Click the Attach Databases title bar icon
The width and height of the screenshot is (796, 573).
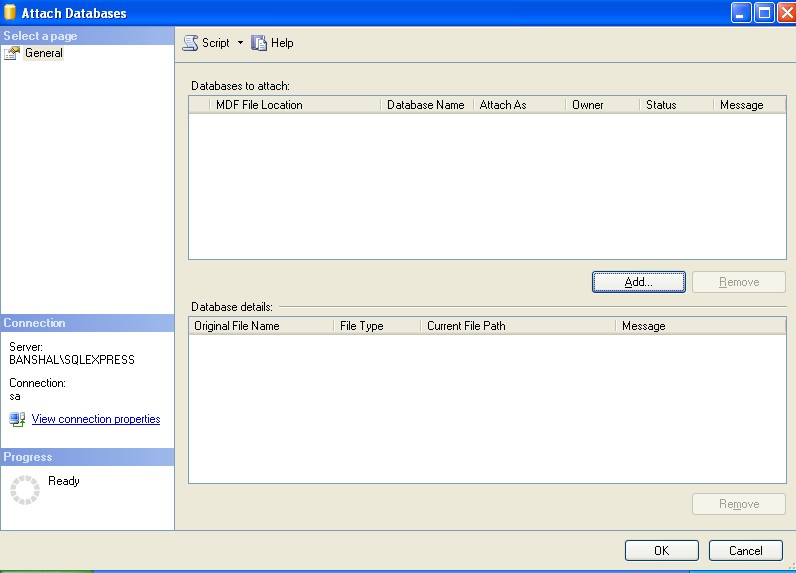pos(11,13)
